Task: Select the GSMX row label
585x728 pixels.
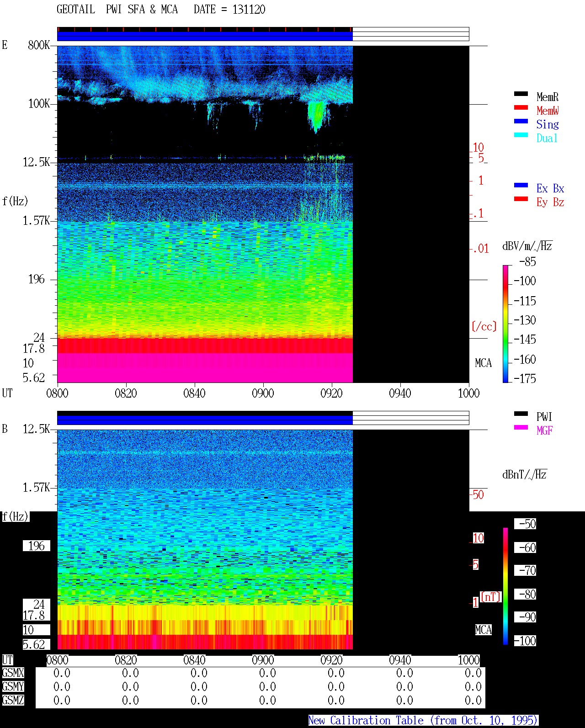Action: pos(13,673)
